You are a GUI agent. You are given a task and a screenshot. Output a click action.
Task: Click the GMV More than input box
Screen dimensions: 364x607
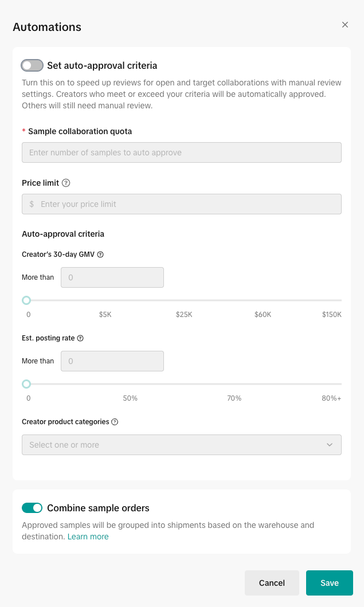tap(112, 277)
